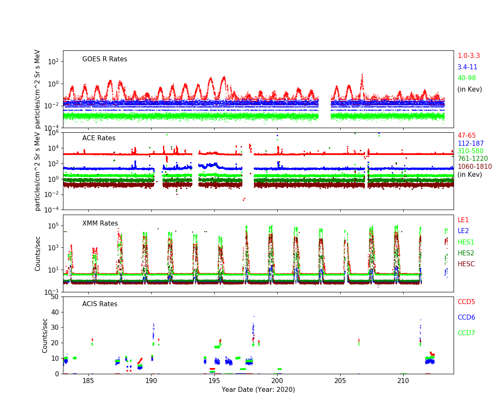Click the red CCD5 legend label
Screen dimensions: 504x420
coord(466,302)
